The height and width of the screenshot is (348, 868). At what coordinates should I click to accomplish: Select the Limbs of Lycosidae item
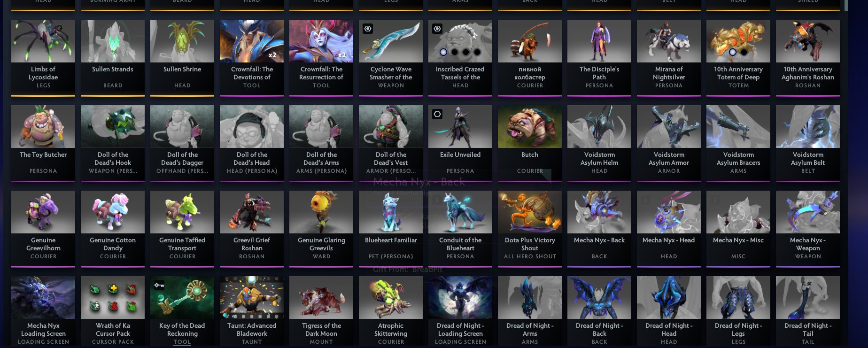click(43, 58)
